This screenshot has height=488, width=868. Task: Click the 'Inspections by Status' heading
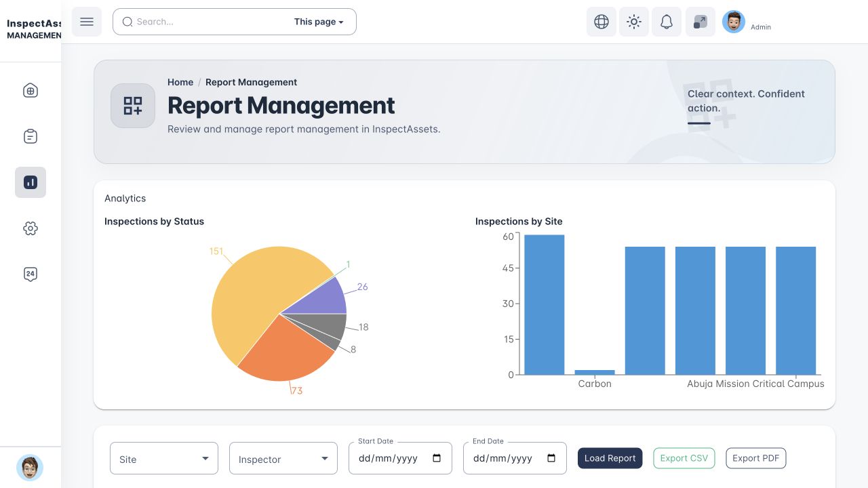[x=154, y=222]
